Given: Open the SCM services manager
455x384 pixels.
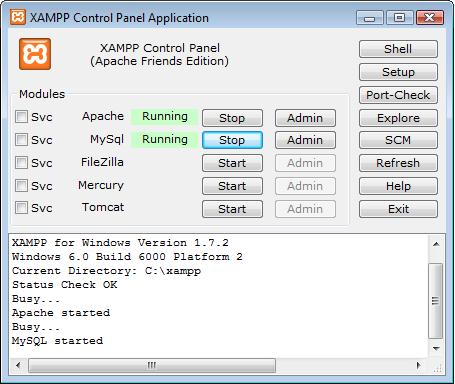Looking at the screenshot, I should 398,140.
